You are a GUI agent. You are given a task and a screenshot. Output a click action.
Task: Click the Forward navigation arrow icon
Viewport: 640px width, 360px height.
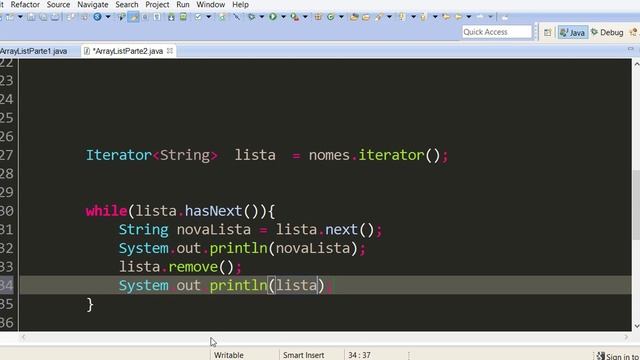pos(480,17)
